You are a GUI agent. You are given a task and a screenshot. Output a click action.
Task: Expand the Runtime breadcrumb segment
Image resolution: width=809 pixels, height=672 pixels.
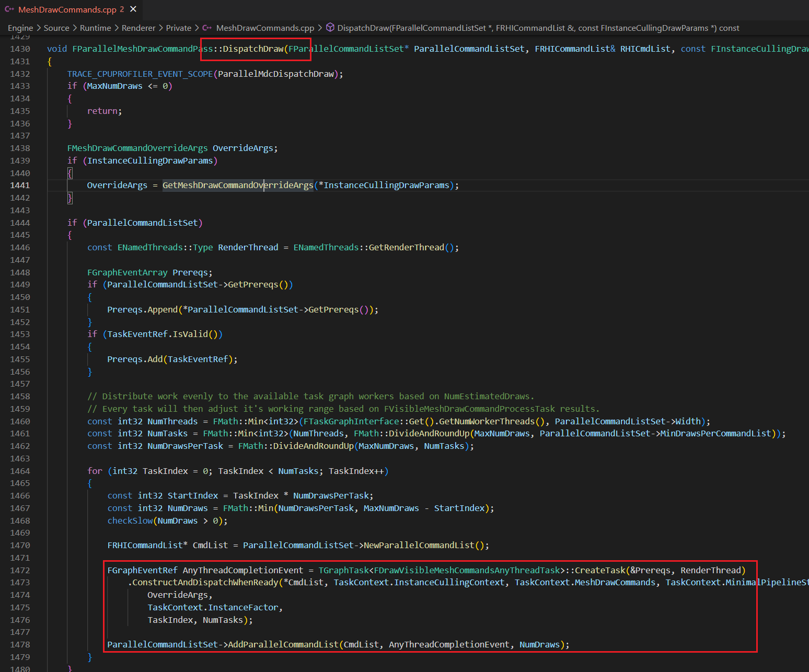95,28
